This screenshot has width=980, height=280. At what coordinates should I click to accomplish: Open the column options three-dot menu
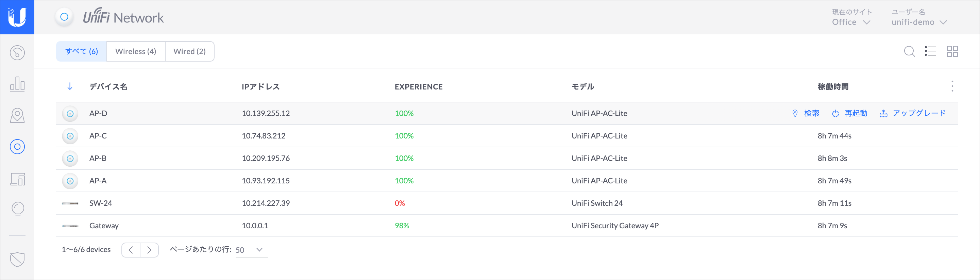pyautogui.click(x=952, y=86)
